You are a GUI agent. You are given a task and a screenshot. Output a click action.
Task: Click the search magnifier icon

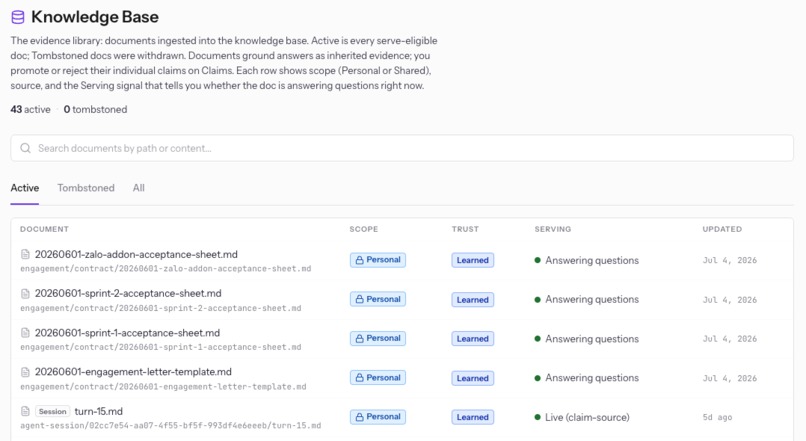click(25, 148)
